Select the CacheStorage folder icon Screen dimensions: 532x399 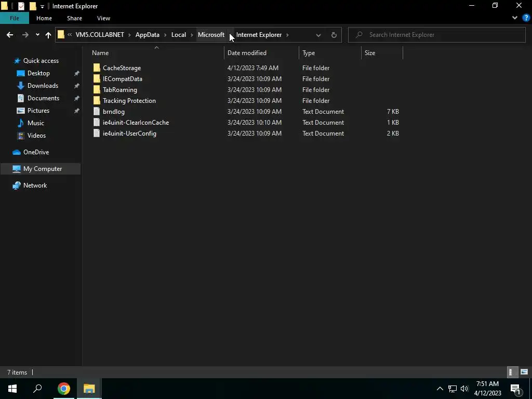[x=97, y=68]
